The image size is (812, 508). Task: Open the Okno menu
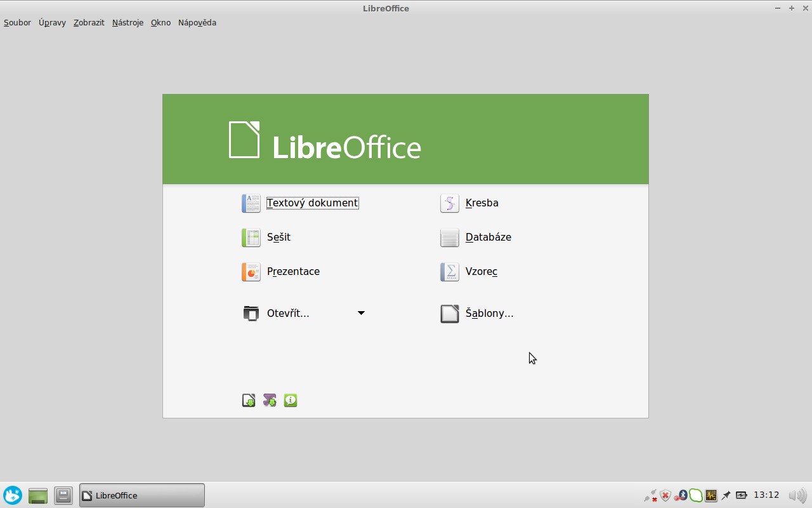click(x=160, y=22)
